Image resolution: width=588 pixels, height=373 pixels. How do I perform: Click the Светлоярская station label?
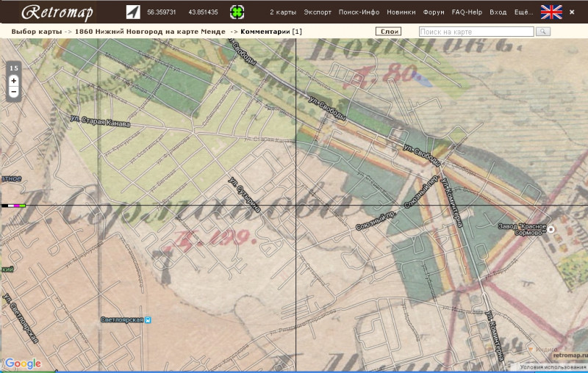(122, 320)
